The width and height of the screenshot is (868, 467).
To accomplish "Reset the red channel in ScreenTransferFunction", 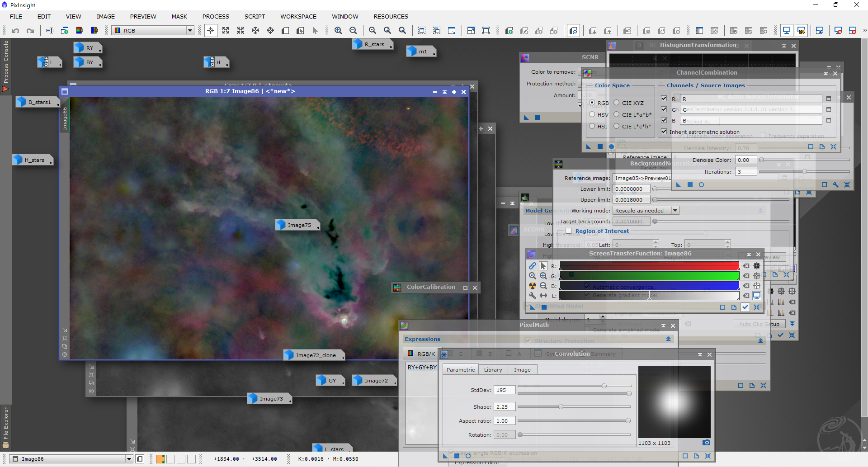I will click(746, 266).
